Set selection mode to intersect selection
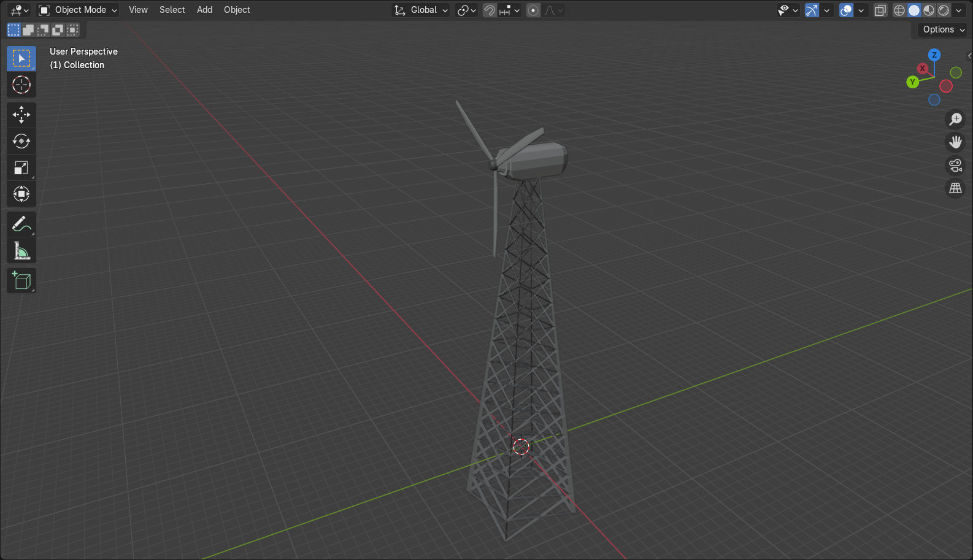The image size is (973, 560). tap(72, 29)
